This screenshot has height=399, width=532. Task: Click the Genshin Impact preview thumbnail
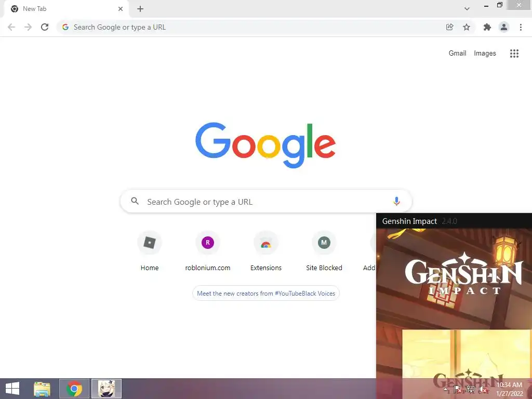tap(454, 303)
